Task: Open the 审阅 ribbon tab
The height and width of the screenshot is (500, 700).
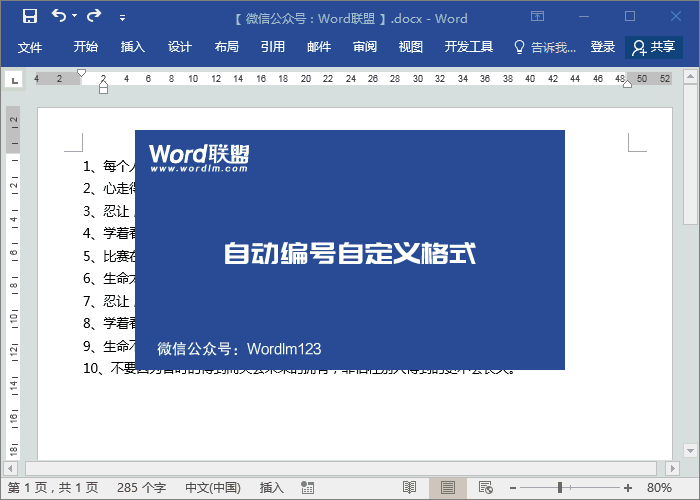Action: pyautogui.click(x=365, y=47)
